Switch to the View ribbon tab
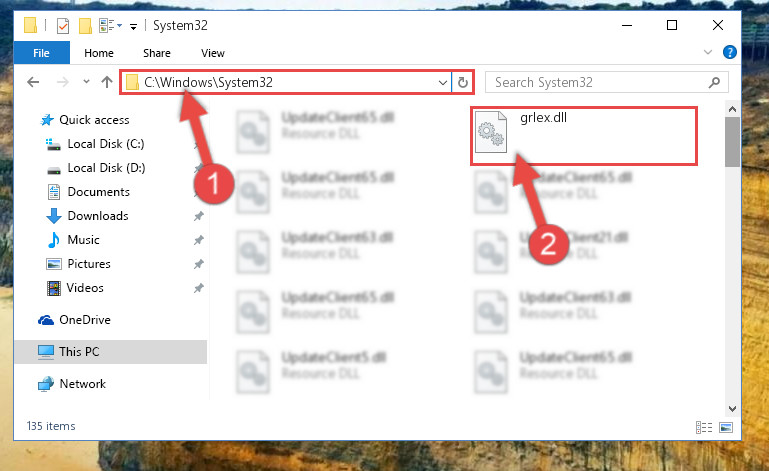Image resolution: width=769 pixels, height=471 pixels. [213, 53]
